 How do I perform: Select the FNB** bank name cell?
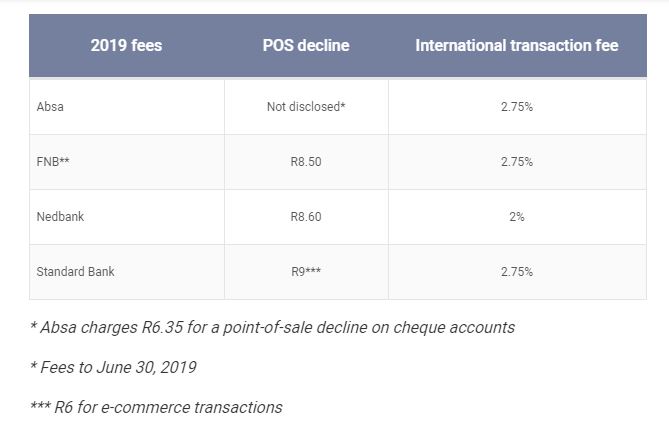[56, 161]
